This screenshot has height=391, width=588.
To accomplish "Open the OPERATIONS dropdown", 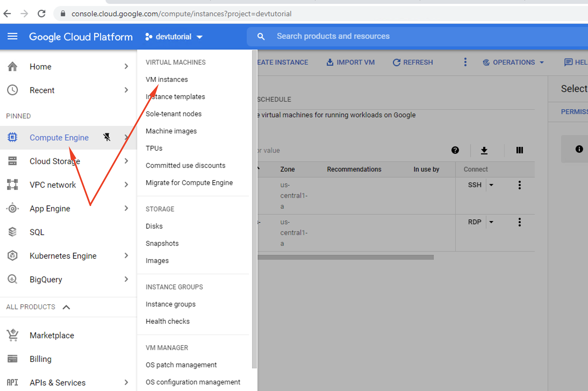I will click(514, 62).
